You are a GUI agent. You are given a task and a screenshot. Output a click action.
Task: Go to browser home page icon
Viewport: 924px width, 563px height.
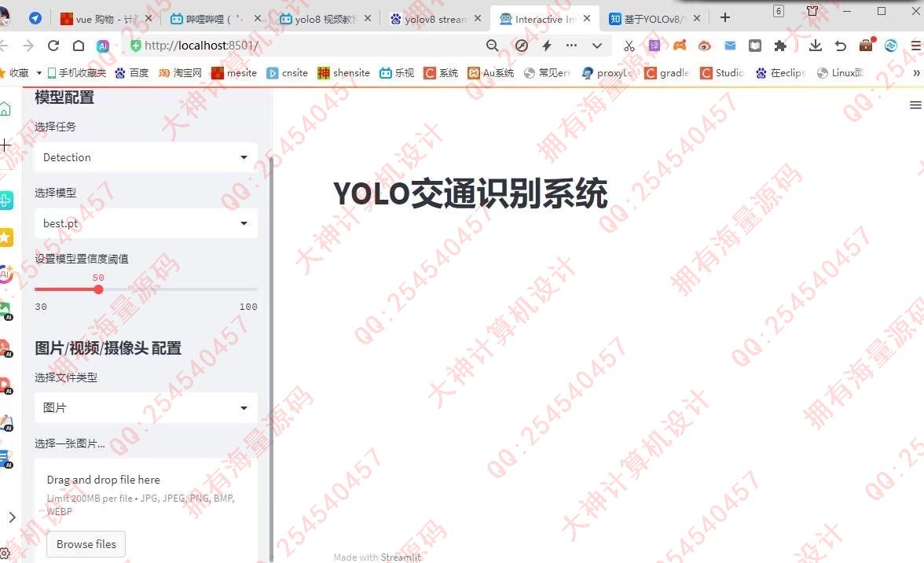(x=79, y=46)
